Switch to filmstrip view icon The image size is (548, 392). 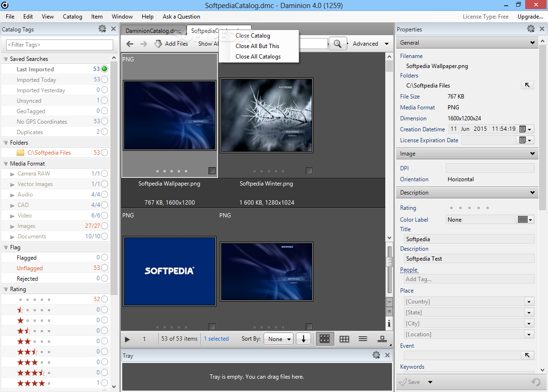[x=382, y=339]
